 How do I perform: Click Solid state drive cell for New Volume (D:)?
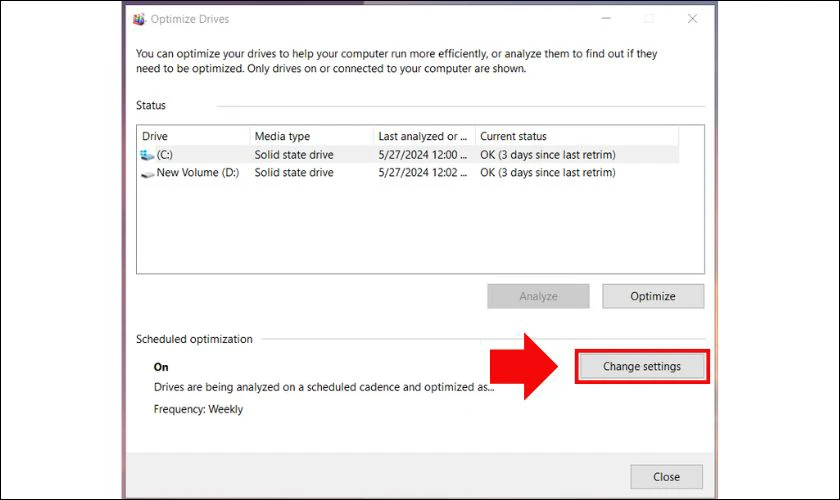pyautogui.click(x=294, y=173)
